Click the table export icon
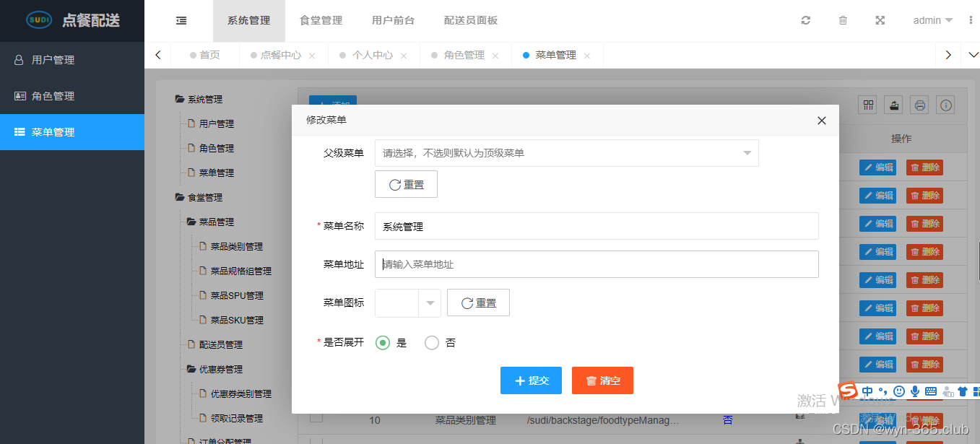Viewport: 980px width, 444px height. tap(894, 105)
